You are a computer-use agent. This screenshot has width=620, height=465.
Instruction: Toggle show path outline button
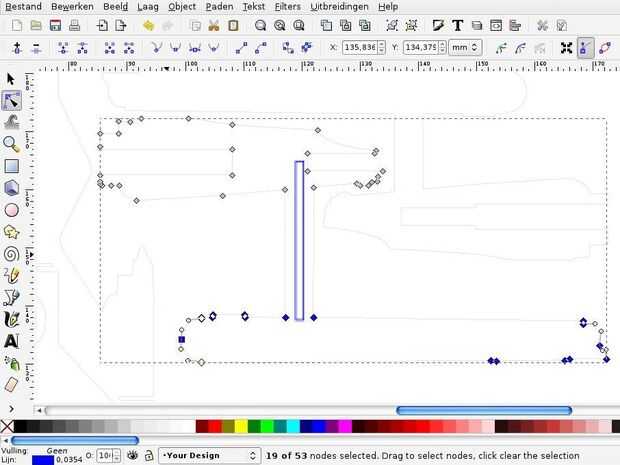(x=605, y=48)
